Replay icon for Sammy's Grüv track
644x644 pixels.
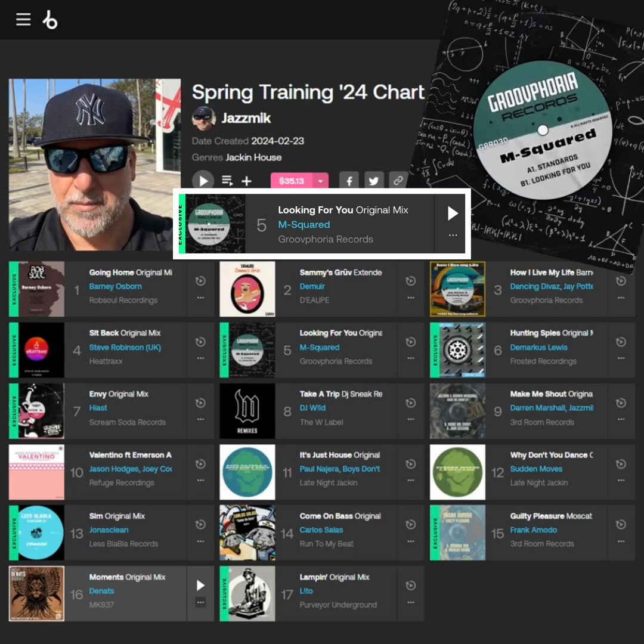(x=411, y=281)
